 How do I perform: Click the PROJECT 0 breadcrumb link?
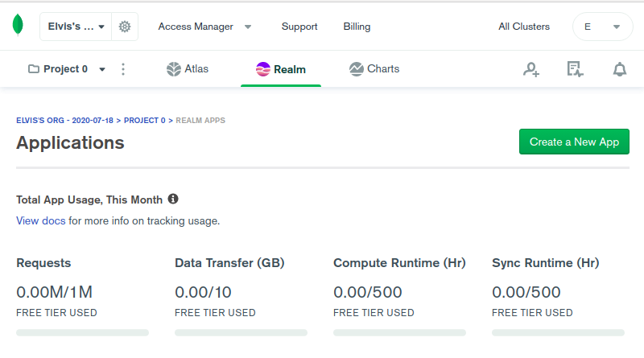[145, 121]
